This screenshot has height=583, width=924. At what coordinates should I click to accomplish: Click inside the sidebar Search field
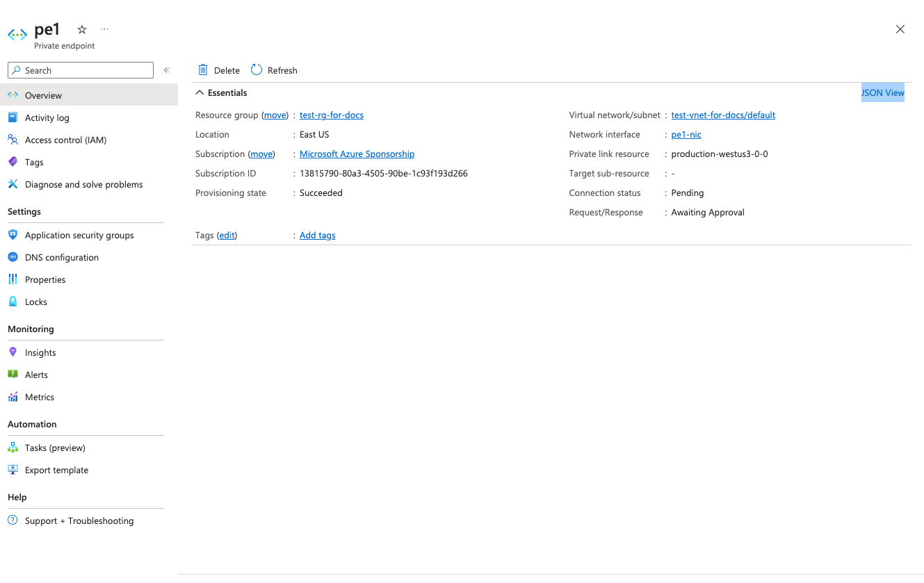click(80, 69)
